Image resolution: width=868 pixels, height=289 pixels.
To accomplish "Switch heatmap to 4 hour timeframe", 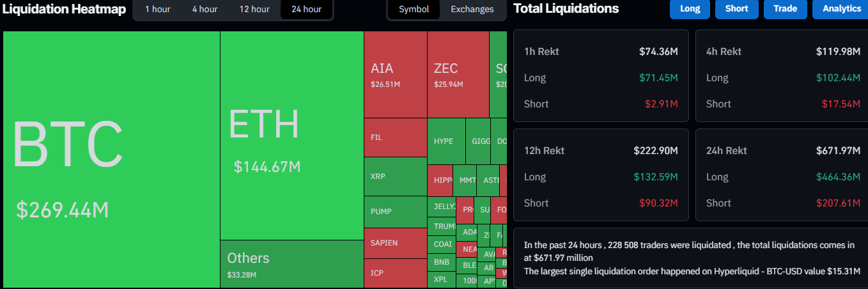I will tap(205, 9).
